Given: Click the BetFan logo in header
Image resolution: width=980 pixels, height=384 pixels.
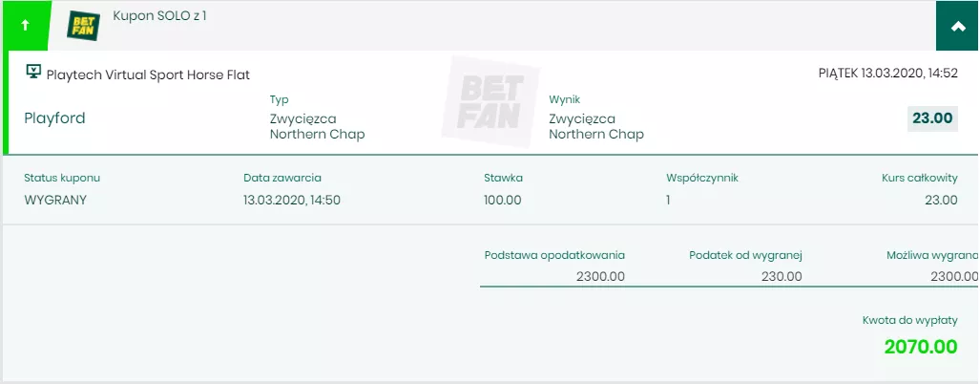Looking at the screenshot, I should tap(83, 26).
